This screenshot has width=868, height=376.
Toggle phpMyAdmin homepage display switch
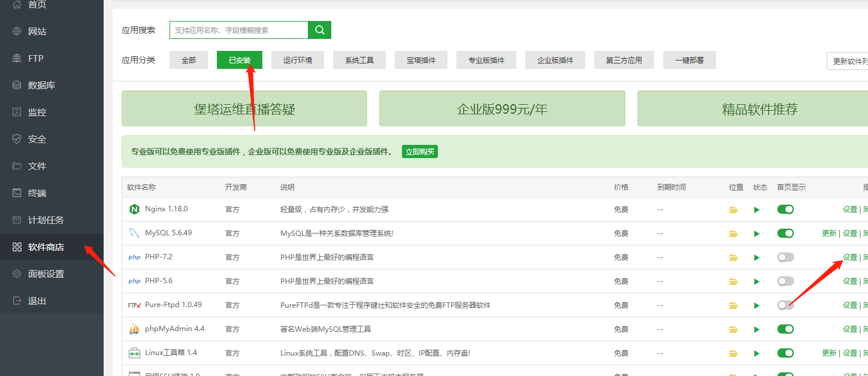[785, 329]
